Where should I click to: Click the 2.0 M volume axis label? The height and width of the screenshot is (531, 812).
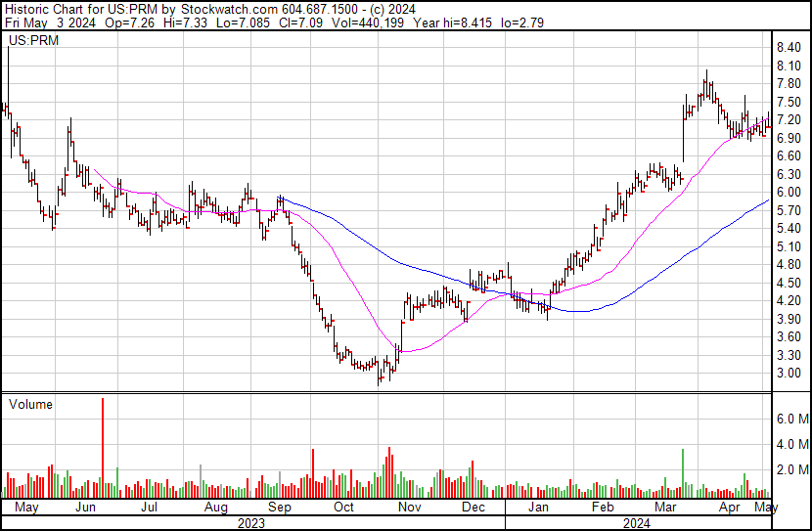[x=792, y=469]
